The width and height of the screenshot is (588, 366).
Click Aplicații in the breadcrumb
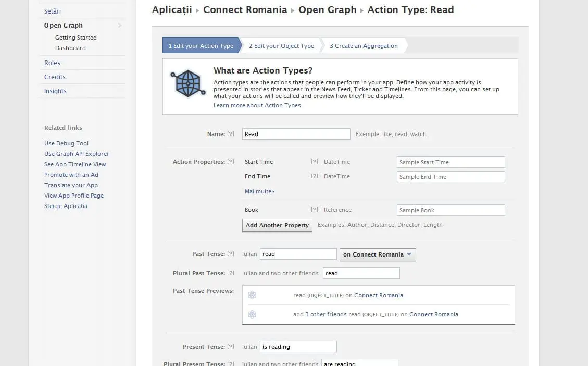(x=172, y=10)
